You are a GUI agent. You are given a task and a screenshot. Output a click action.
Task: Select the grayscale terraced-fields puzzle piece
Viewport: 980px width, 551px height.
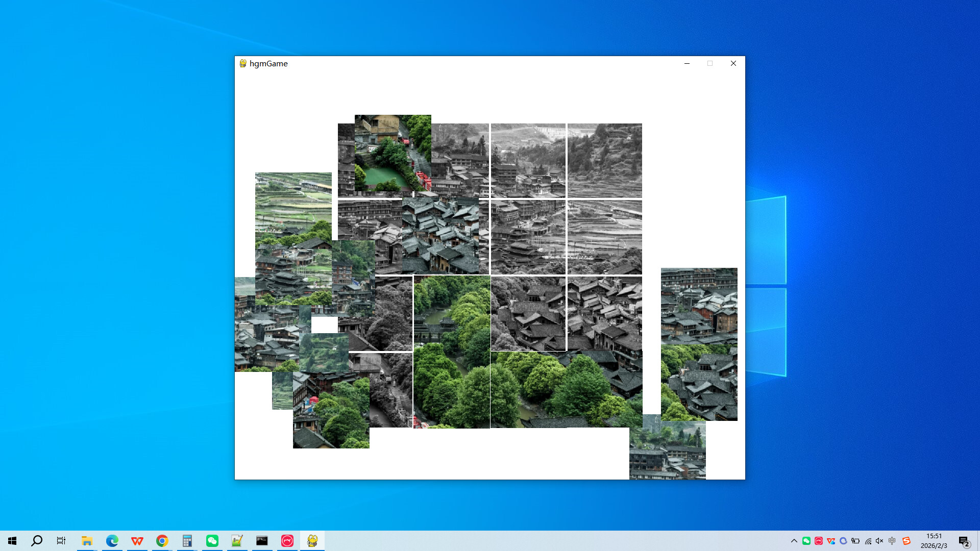point(604,236)
